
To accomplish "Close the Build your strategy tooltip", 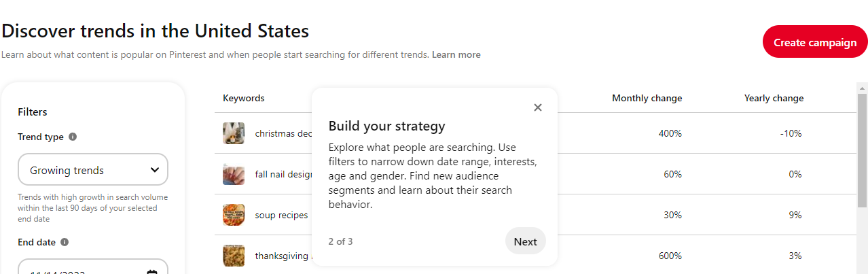I will pyautogui.click(x=538, y=107).
